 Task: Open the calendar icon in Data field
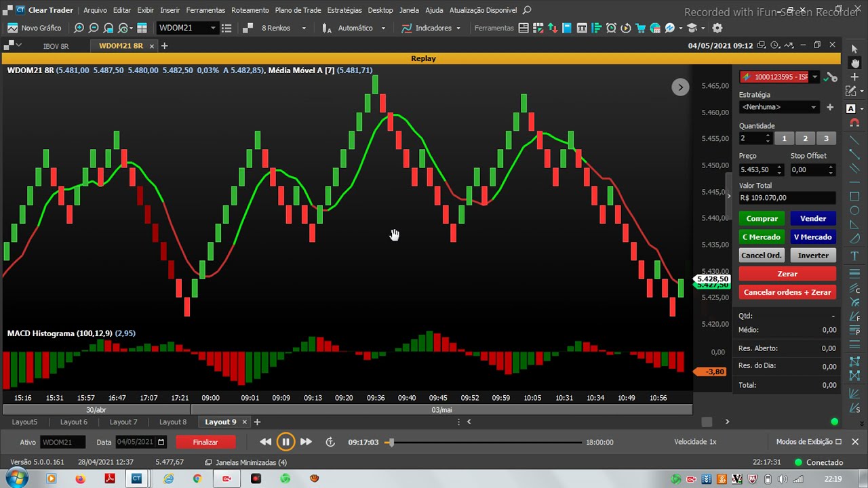[x=161, y=442]
